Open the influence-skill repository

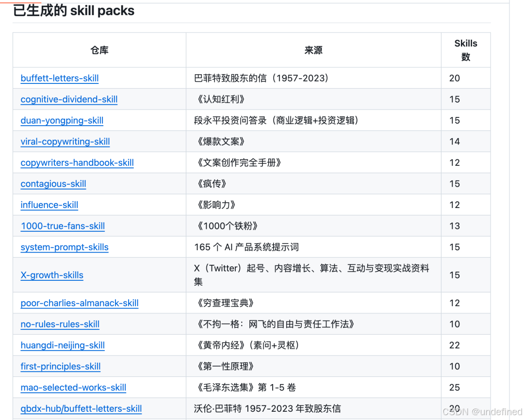point(49,205)
